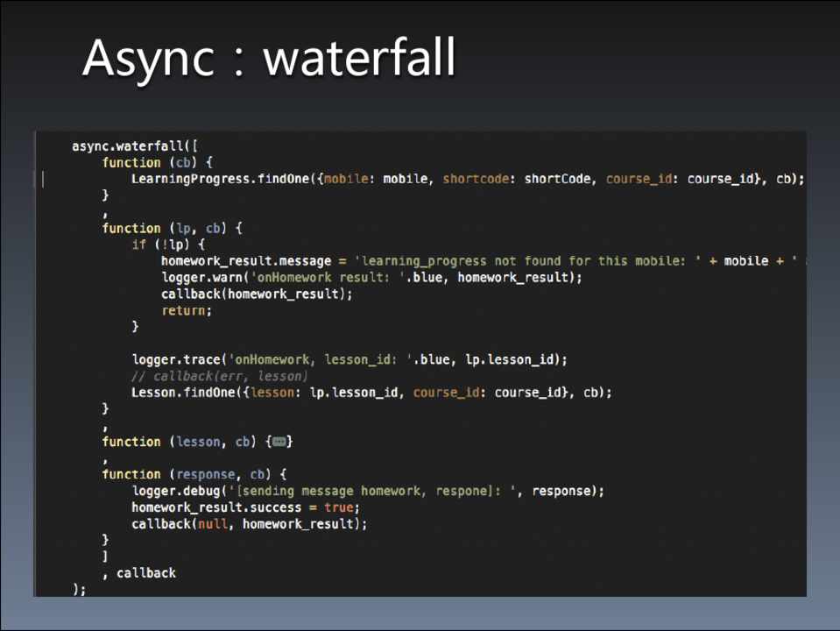Select the 'shortcode' key in findOne

479,179
